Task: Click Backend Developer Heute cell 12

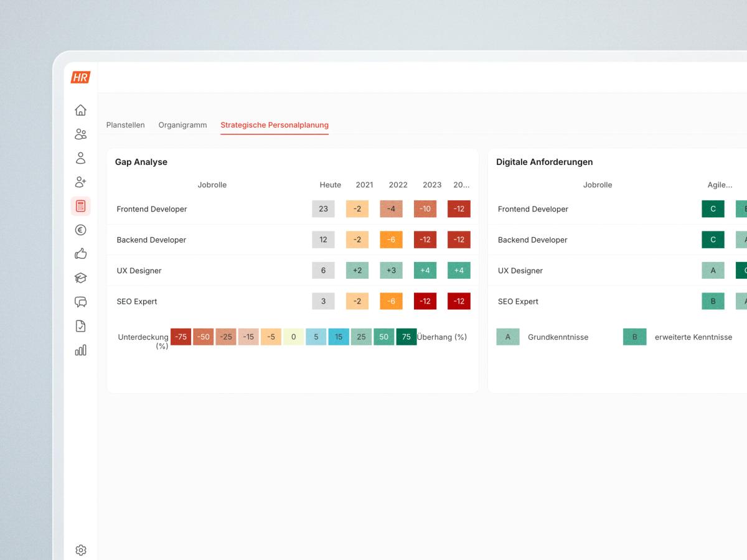Action: [323, 240]
